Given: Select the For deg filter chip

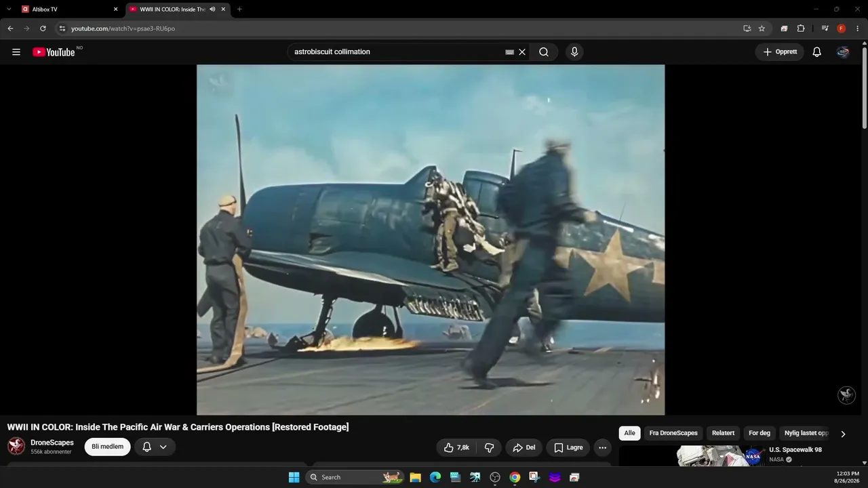Looking at the screenshot, I should click(x=759, y=433).
